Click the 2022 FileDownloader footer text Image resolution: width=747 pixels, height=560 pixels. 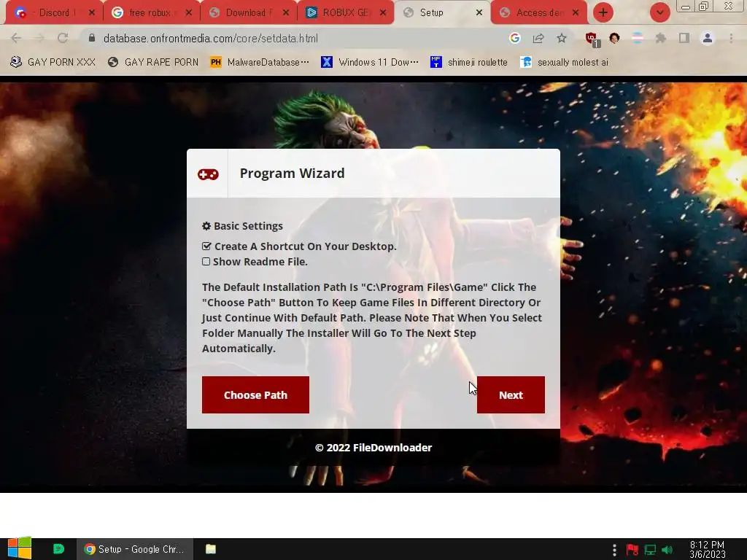pyautogui.click(x=373, y=448)
